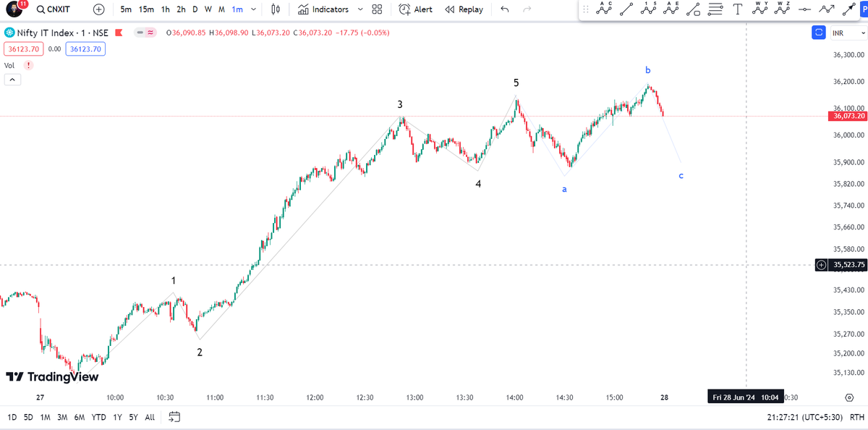Set range to 5Y

tap(134, 417)
